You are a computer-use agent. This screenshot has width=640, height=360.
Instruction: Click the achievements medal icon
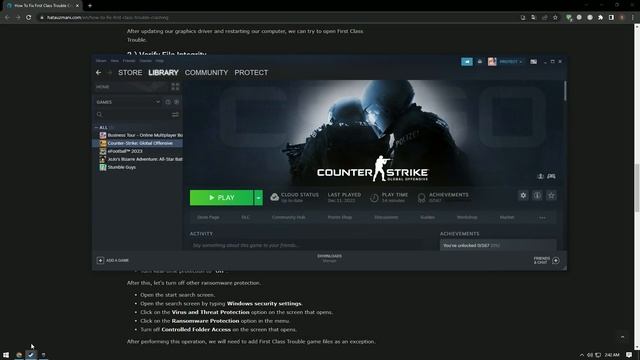[422, 198]
